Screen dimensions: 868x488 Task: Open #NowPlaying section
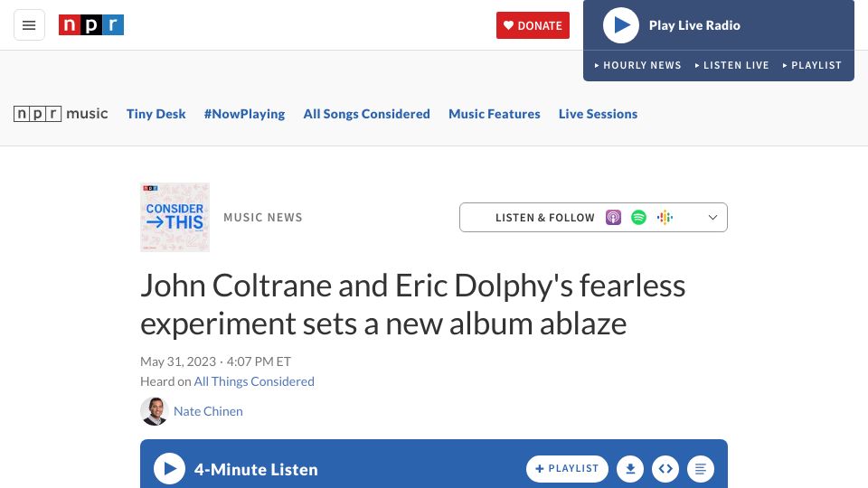click(x=245, y=114)
